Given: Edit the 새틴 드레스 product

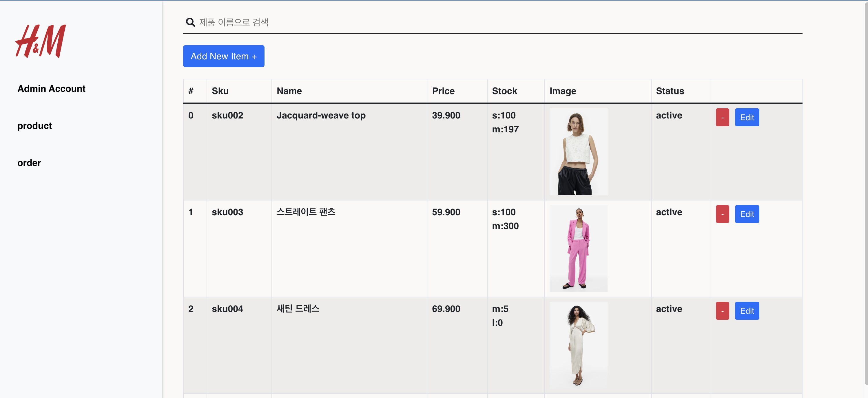Looking at the screenshot, I should point(747,311).
